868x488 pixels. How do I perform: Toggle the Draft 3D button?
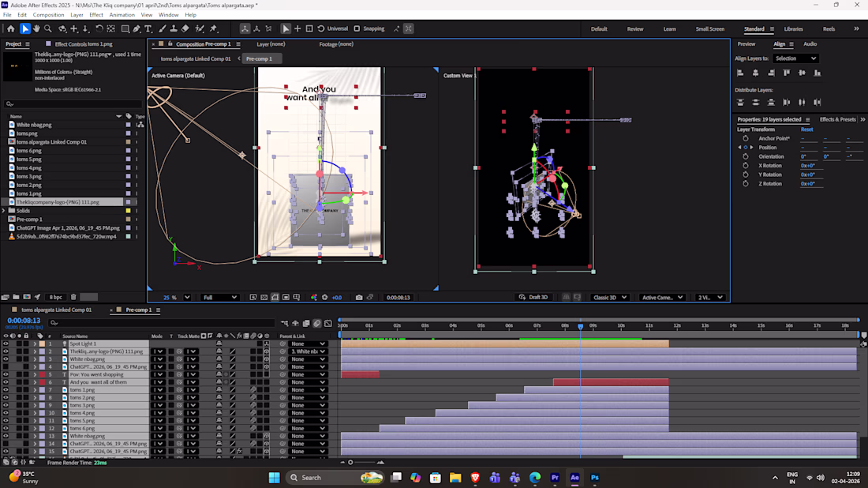533,298
